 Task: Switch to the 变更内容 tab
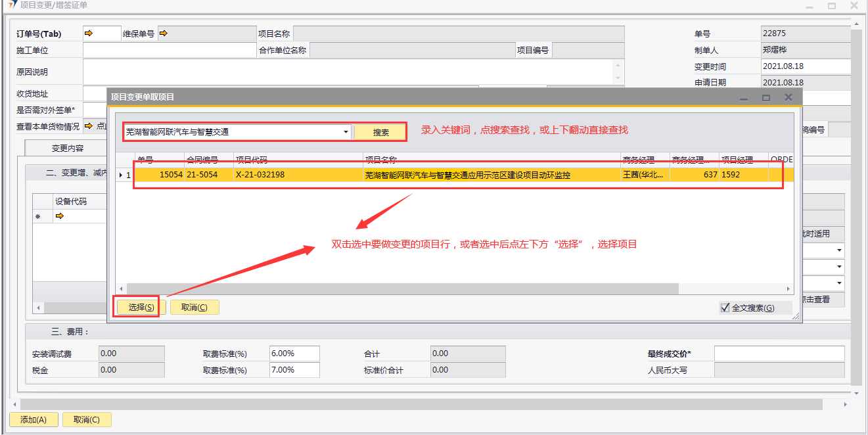pos(68,149)
